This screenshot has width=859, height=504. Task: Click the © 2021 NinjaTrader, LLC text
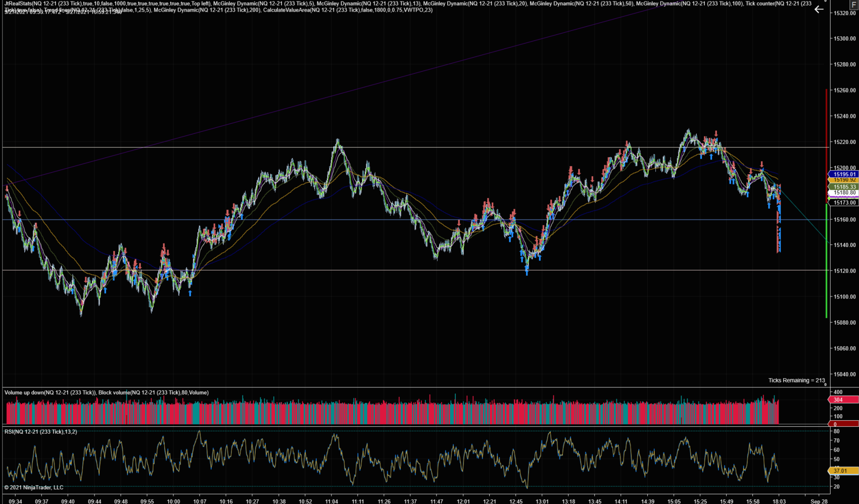(34, 487)
